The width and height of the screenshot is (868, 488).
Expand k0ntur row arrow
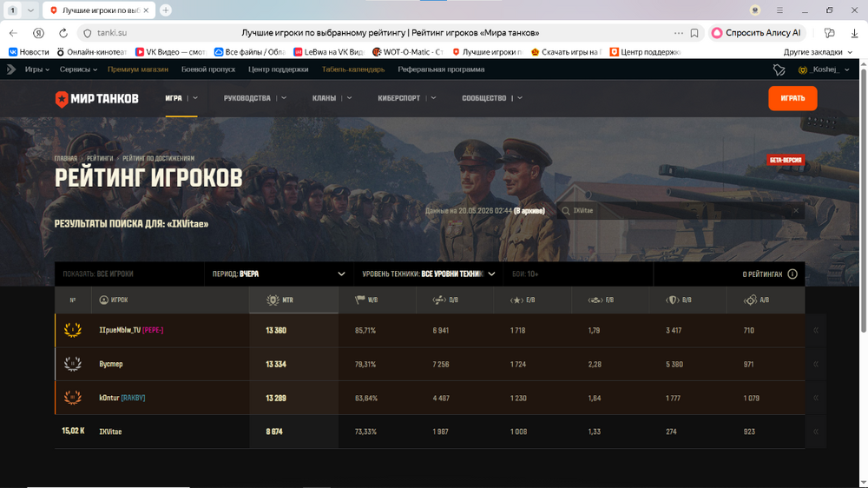(815, 398)
